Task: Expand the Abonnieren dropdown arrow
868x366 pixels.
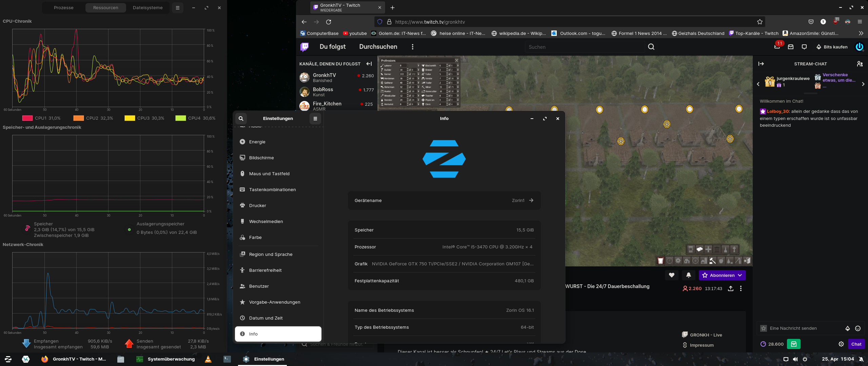Action: 740,275
